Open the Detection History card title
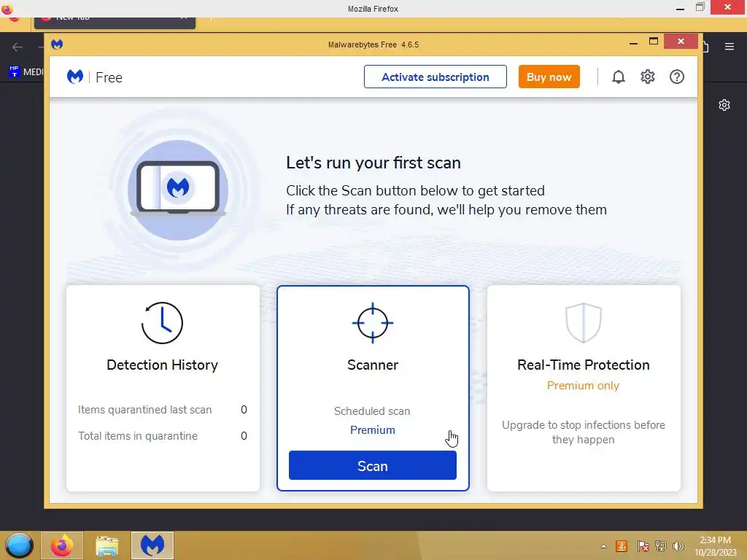Screen dimensions: 747x560 (162, 365)
